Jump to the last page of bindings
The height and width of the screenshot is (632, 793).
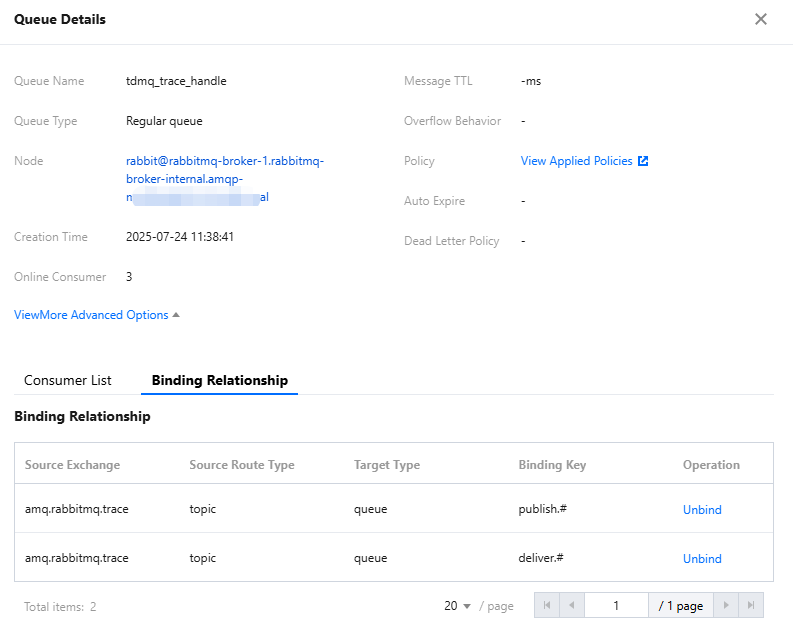751,606
